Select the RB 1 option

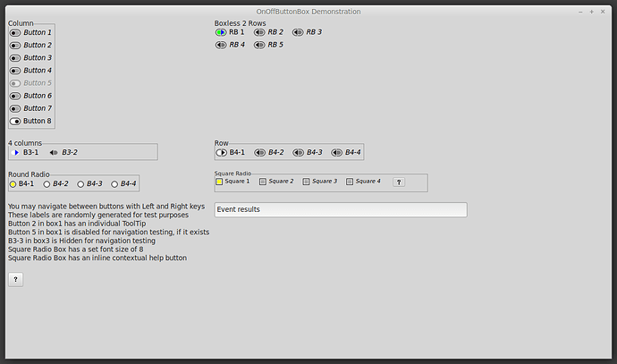230,32
